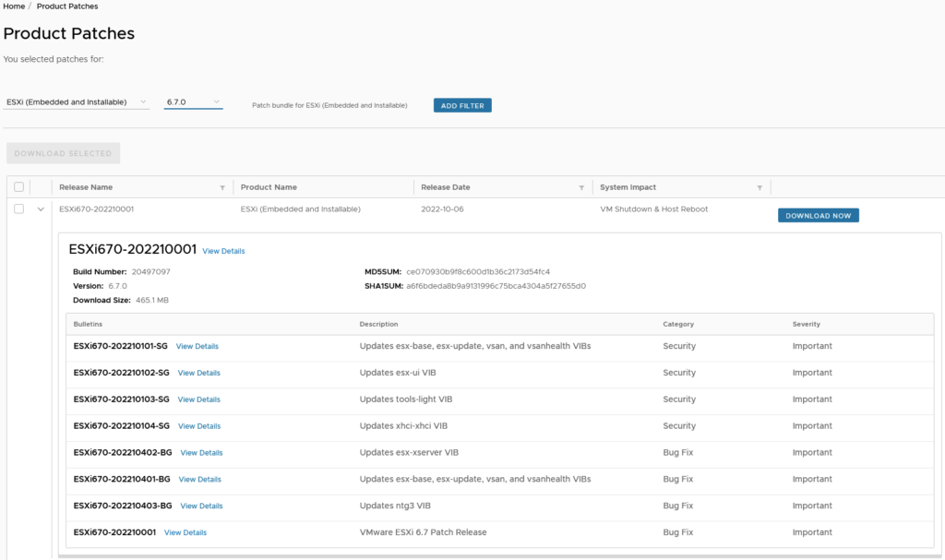Check the select-all header checkbox
The height and width of the screenshot is (560, 945).
click(x=18, y=187)
